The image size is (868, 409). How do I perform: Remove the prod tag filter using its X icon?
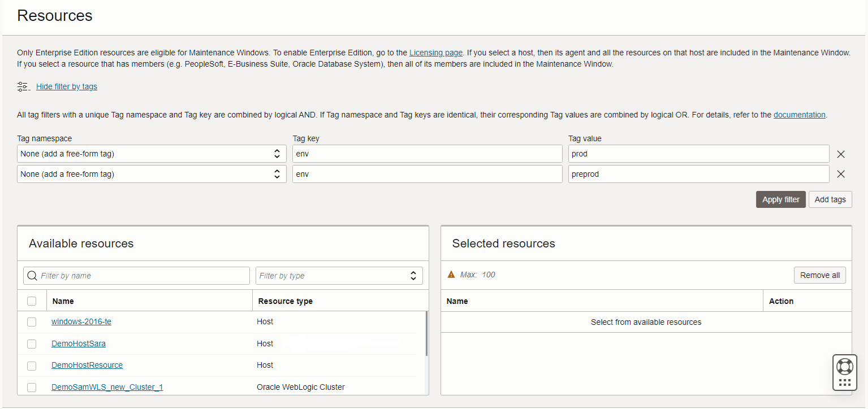pos(840,154)
